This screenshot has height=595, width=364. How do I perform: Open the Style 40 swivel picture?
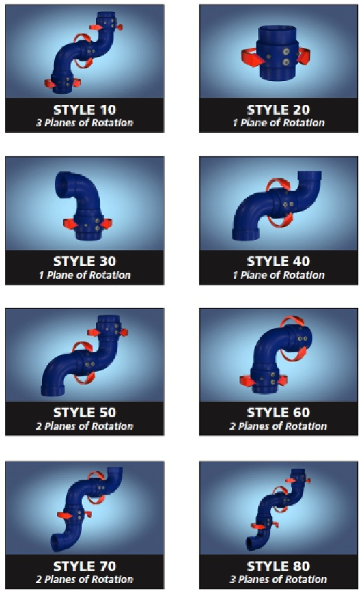tap(279, 204)
